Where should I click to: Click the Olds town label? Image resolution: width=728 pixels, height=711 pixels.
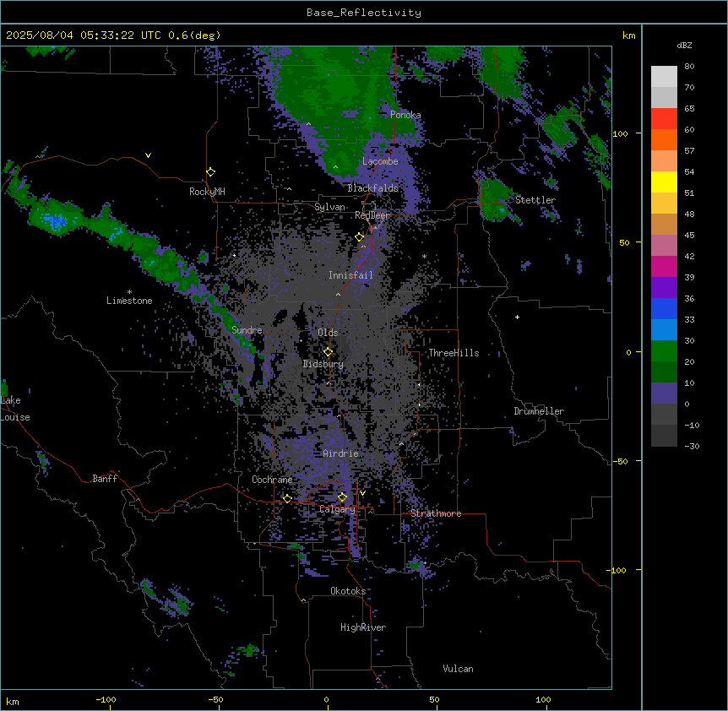point(328,333)
